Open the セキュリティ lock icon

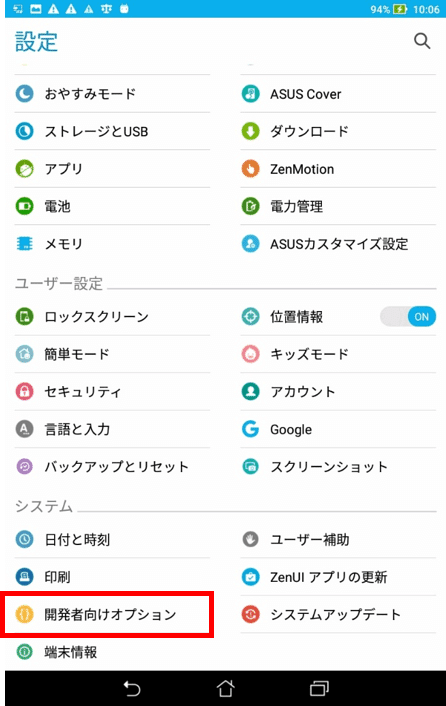click(x=24, y=391)
